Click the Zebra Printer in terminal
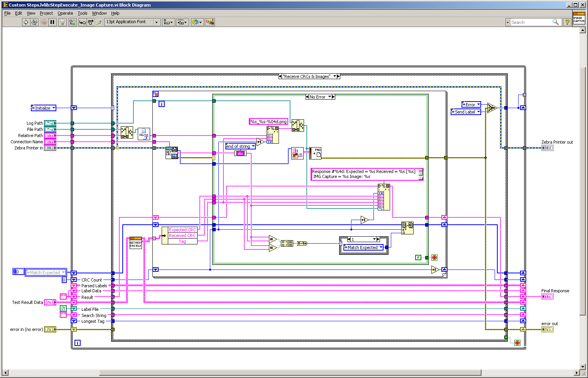The height and width of the screenshot is (378, 588). coord(50,148)
